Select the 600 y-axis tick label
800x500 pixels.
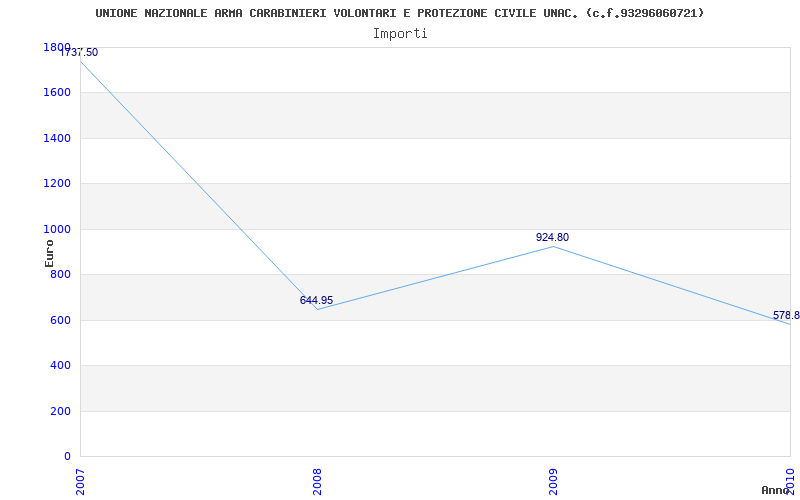pyautogui.click(x=60, y=320)
